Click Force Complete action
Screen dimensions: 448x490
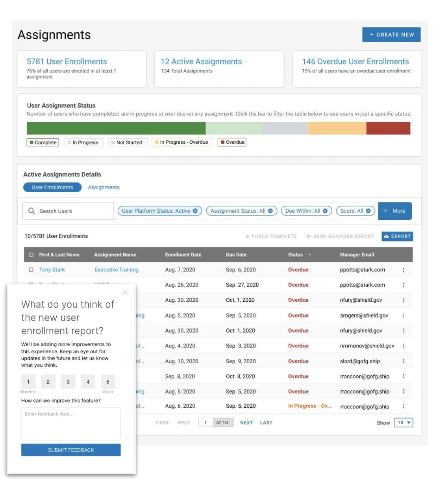tap(271, 236)
